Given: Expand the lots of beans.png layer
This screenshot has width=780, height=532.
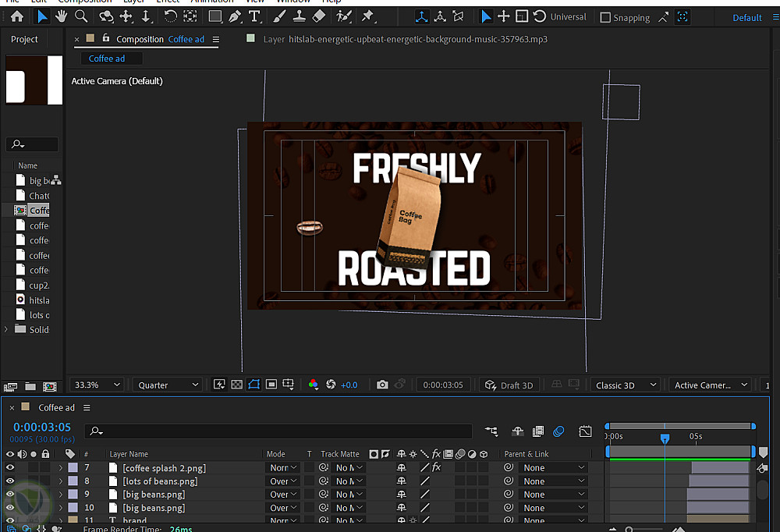Looking at the screenshot, I should tap(60, 481).
